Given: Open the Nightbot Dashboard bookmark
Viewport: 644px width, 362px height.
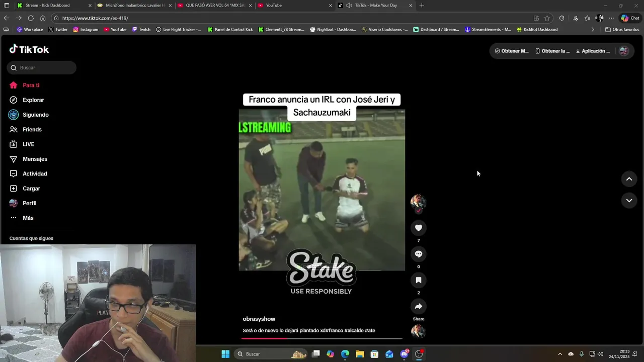Looking at the screenshot, I should coord(333,30).
